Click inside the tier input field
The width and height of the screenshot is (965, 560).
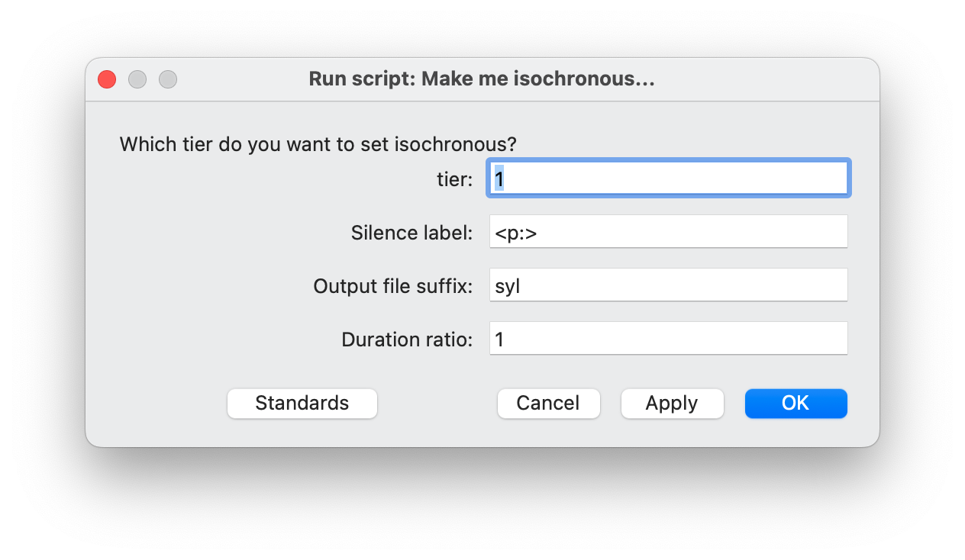tap(668, 178)
